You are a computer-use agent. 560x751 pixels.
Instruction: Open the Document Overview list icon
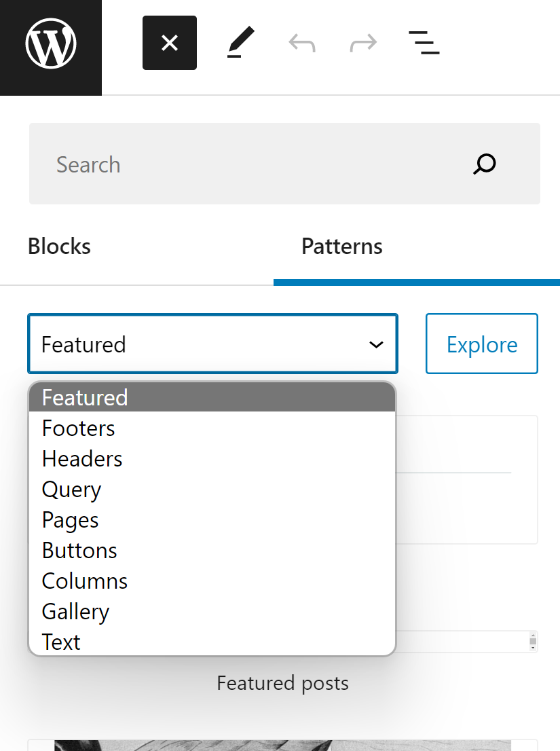tap(424, 42)
